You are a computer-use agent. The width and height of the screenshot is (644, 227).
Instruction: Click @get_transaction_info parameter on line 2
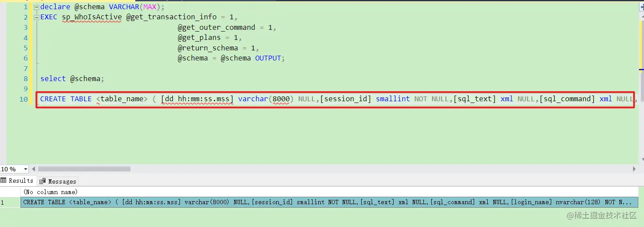click(x=171, y=17)
